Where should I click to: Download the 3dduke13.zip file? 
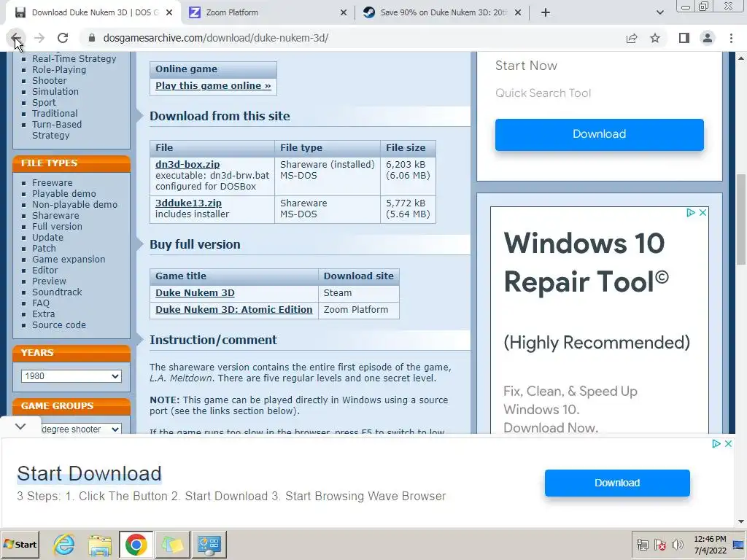point(188,203)
